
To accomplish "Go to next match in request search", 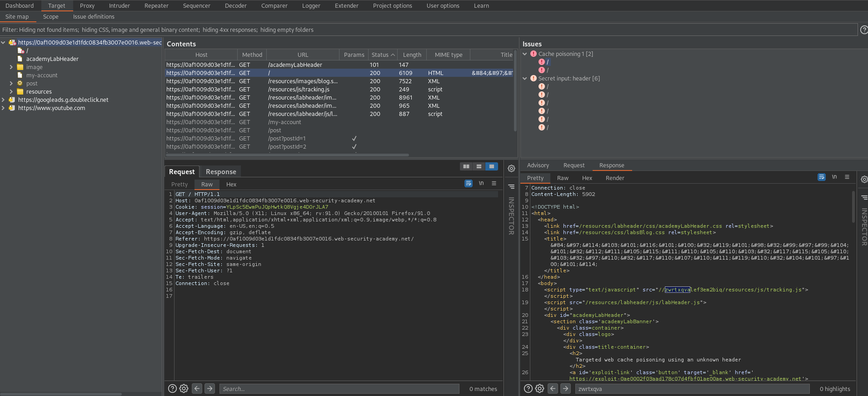I will [210, 389].
